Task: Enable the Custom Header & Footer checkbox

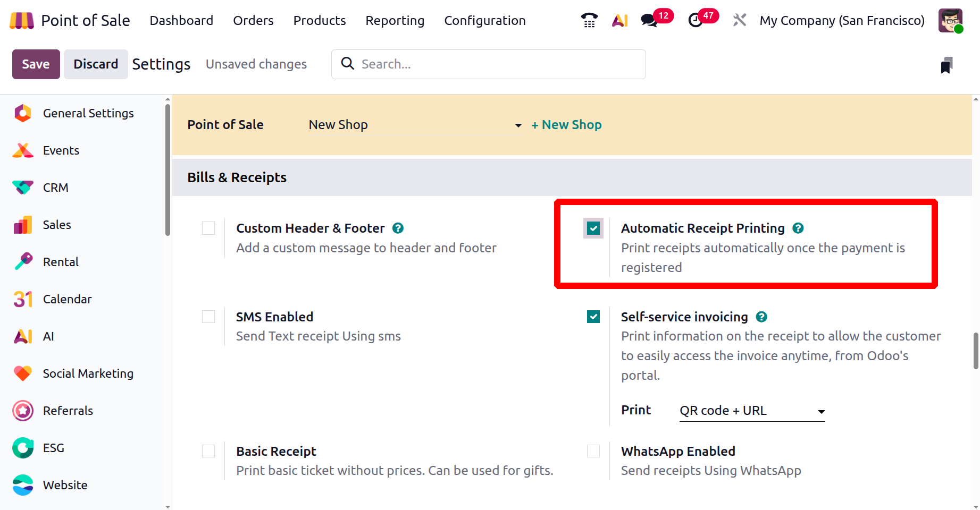Action: [208, 228]
